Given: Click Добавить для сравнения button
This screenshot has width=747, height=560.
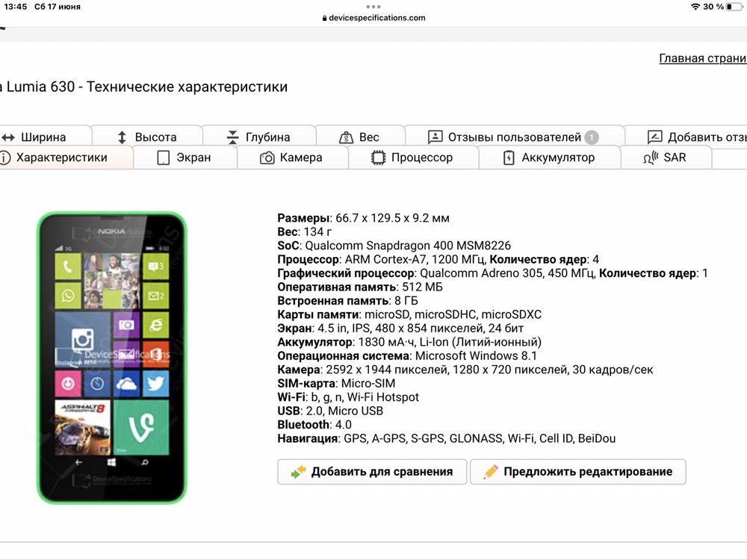Looking at the screenshot, I should 372,471.
